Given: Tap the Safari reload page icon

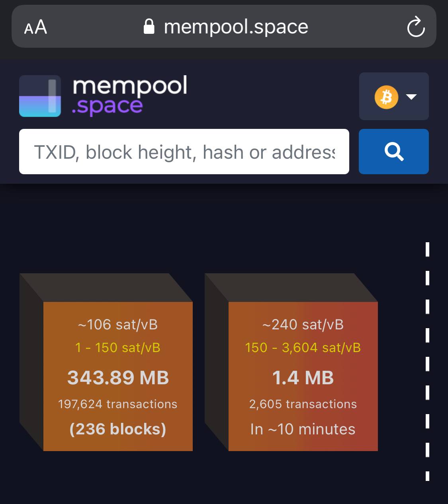Looking at the screenshot, I should point(416,27).
